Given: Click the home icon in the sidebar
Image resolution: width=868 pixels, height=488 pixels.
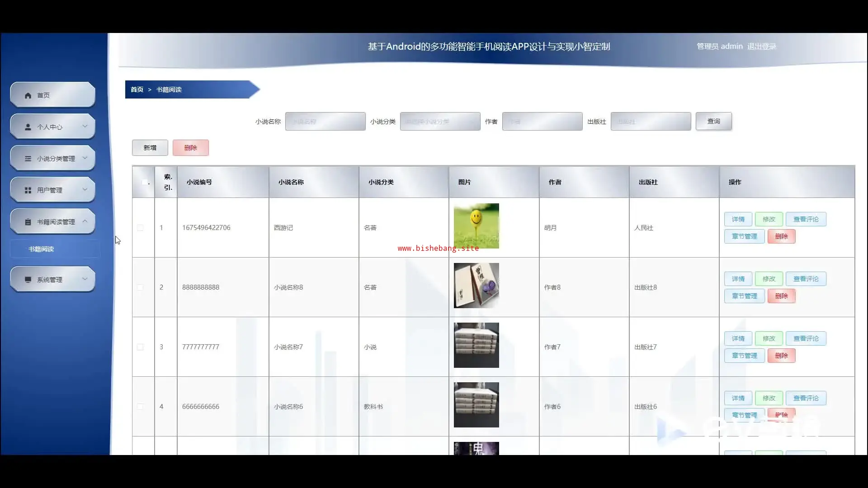Looking at the screenshot, I should coord(28,95).
